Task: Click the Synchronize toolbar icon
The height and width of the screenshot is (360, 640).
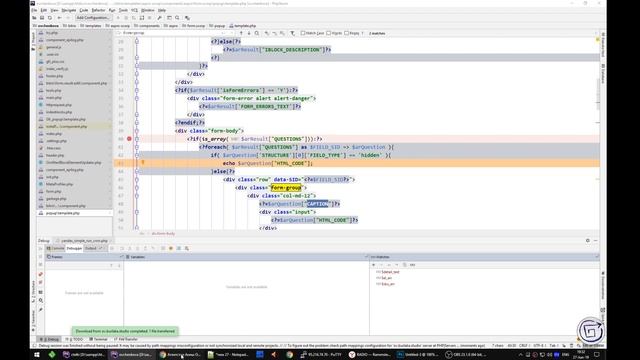Action: pos(50,18)
